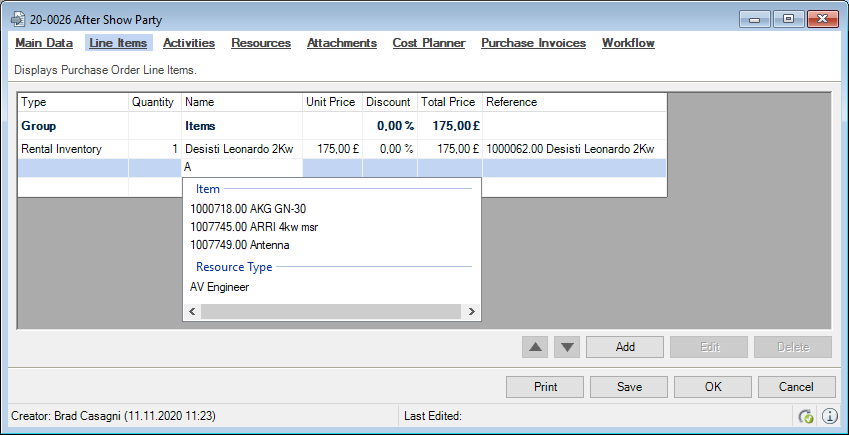Switch to the Activities tab
This screenshot has height=435, width=849.
pos(189,43)
